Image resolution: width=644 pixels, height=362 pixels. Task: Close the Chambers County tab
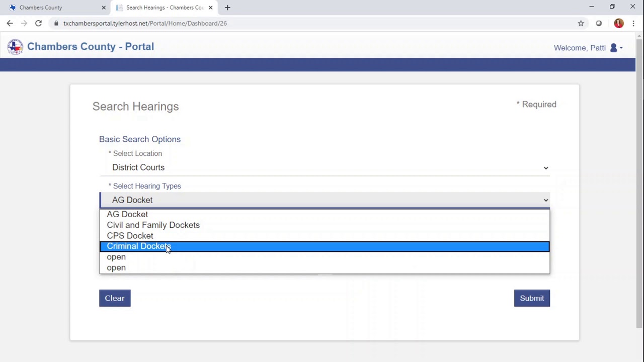(104, 8)
